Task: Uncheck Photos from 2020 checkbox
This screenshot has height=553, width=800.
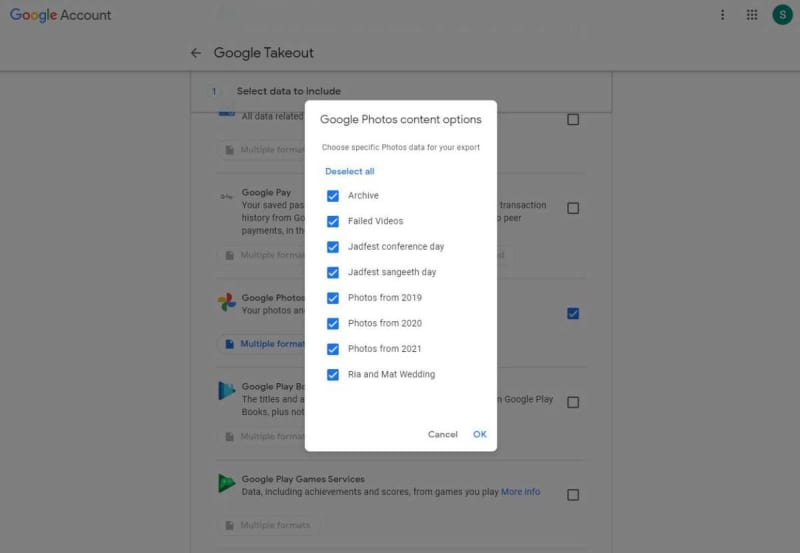Action: 333,323
